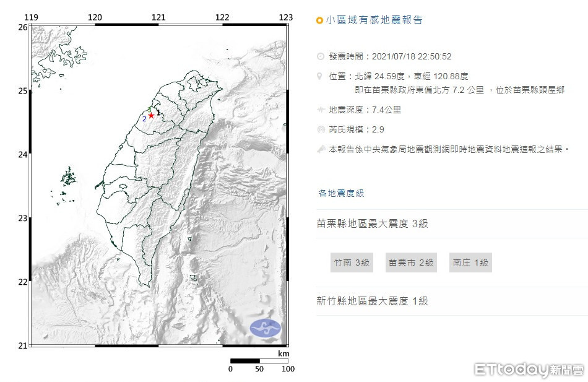The height and width of the screenshot is (382, 588).
Task: Click the Central Weather Bureau logo on map
Action: pos(265,328)
